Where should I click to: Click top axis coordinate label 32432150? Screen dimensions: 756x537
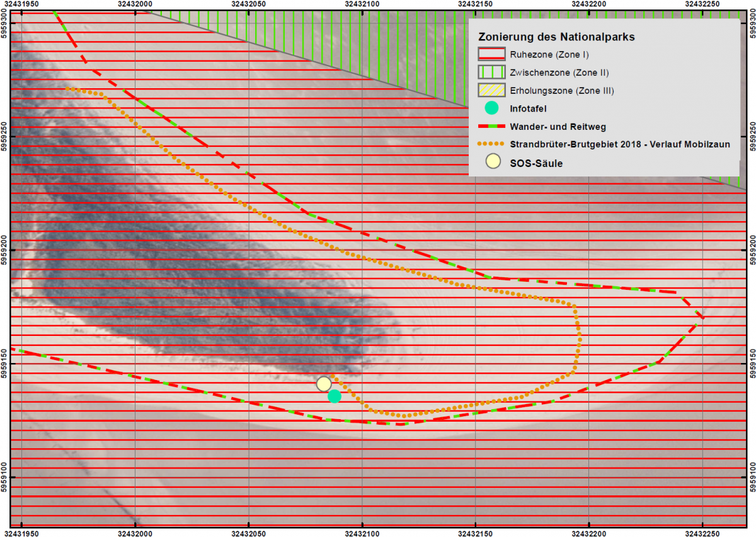(475, 4)
